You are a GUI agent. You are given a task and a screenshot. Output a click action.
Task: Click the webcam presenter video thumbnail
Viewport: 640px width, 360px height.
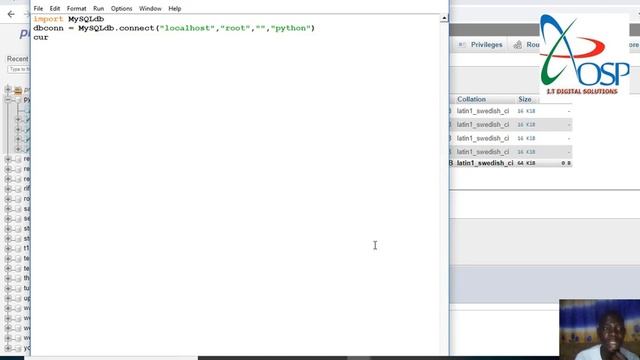click(x=600, y=330)
